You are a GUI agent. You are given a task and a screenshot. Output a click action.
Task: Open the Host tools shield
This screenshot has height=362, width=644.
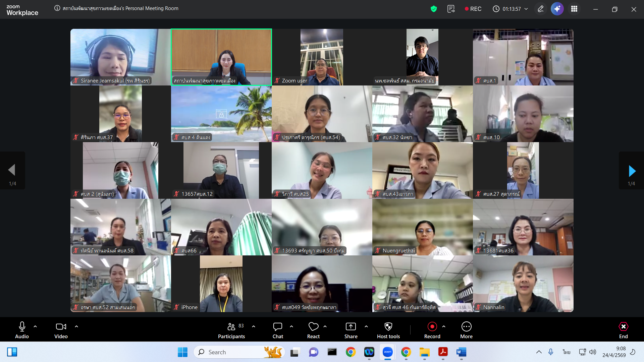click(x=388, y=327)
